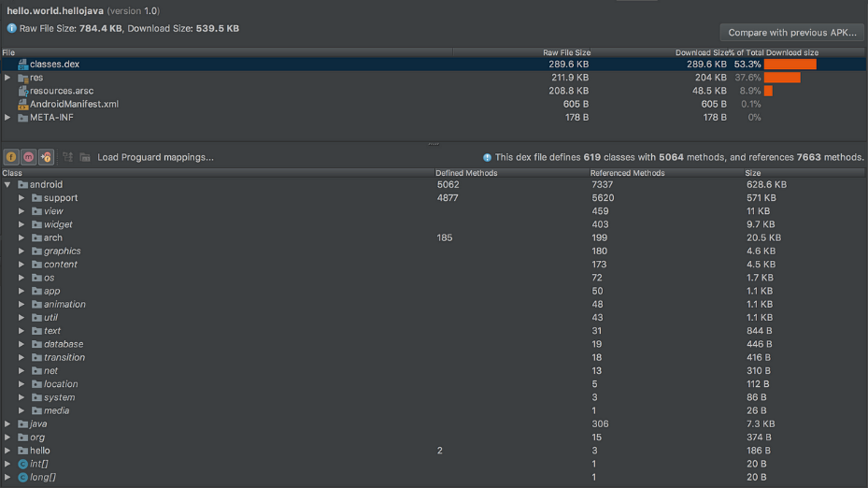Screen dimensions: 868x488
Task: Click the info icon before dex file summary
Action: pyautogui.click(x=487, y=158)
